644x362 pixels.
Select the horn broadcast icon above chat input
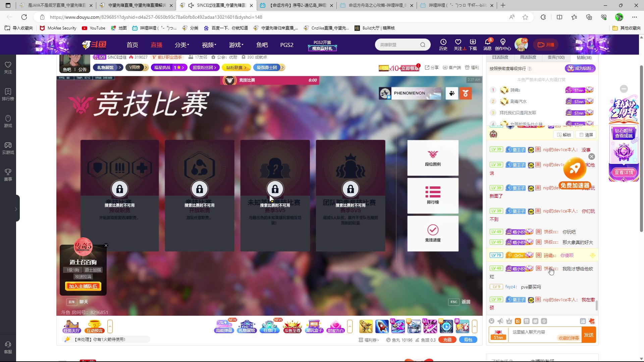(500, 321)
